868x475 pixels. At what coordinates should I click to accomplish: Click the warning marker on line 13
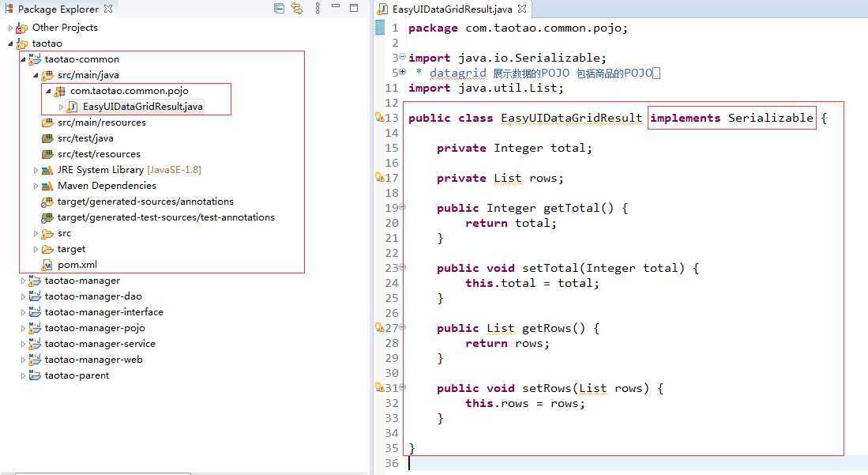380,118
